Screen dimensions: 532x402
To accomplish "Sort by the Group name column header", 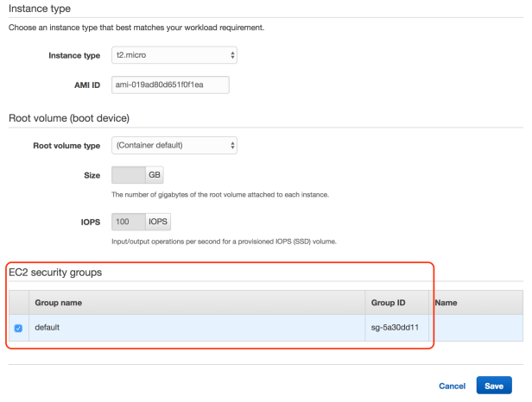I will point(59,304).
